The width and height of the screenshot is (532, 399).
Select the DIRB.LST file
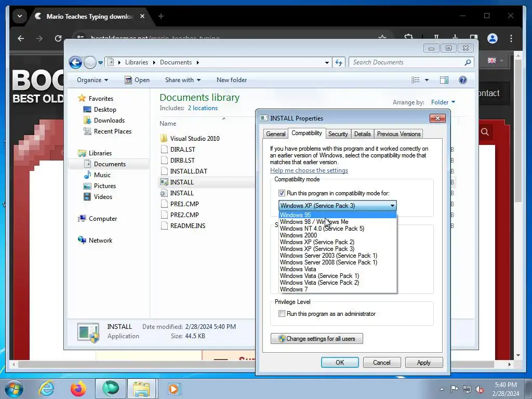[182, 160]
